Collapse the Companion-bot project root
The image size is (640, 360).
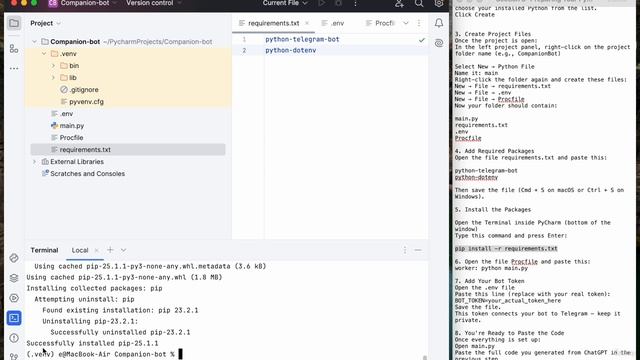tap(34, 42)
